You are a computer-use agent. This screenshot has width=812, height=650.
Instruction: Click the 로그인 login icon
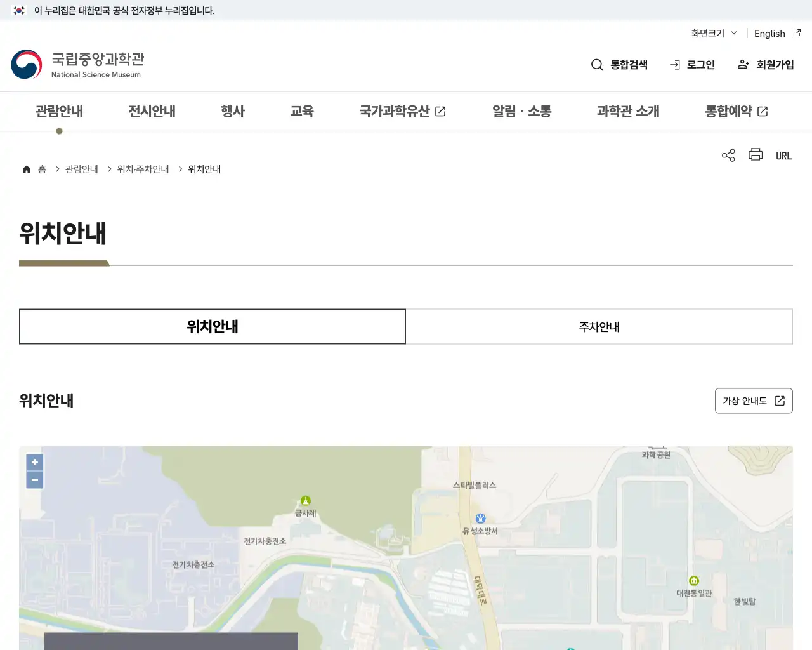pos(674,64)
